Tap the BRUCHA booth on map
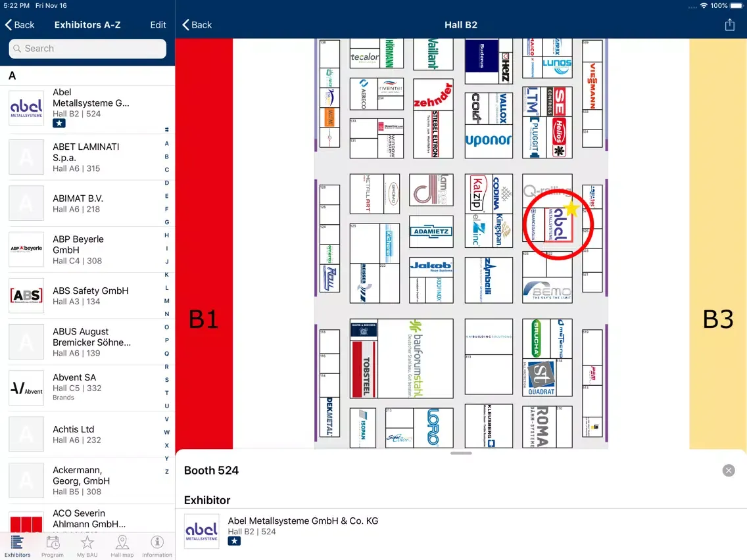Image resolution: width=747 pixels, height=560 pixels. point(535,339)
